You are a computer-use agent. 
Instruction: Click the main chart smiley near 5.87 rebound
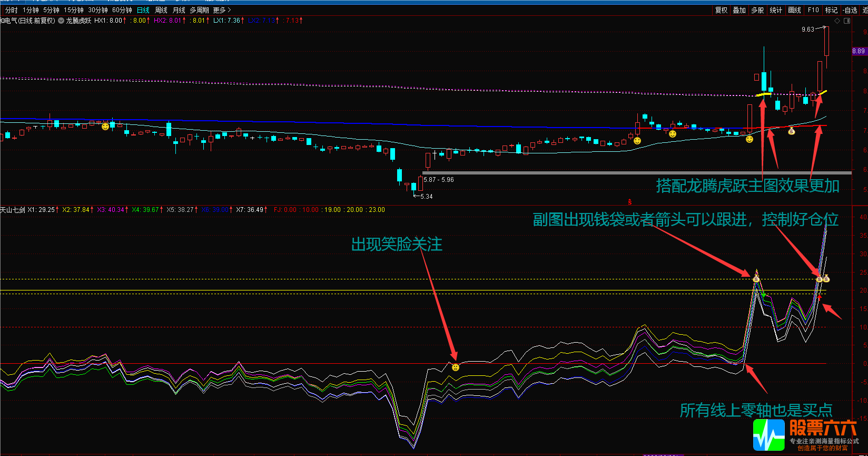click(x=637, y=141)
